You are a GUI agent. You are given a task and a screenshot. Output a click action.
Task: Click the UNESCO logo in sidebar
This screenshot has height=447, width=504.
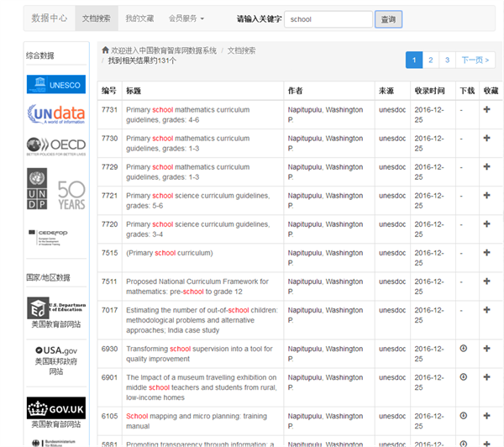pyautogui.click(x=55, y=84)
